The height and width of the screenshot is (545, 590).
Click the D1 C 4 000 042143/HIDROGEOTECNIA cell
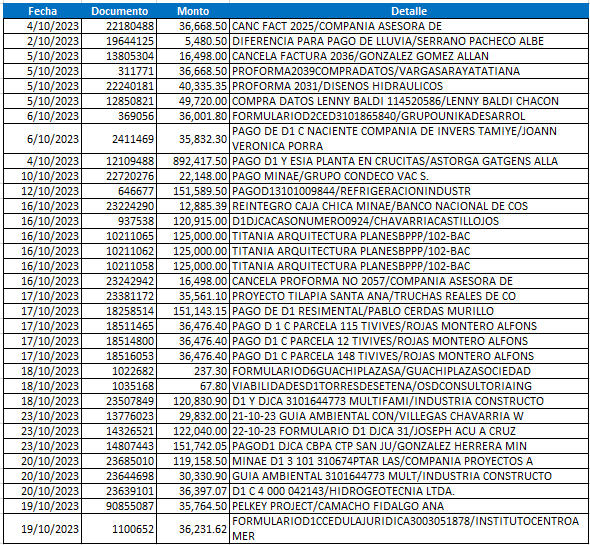(x=409, y=491)
